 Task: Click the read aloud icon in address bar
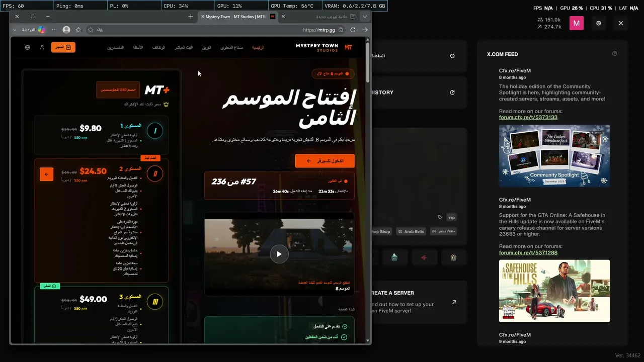(100, 30)
